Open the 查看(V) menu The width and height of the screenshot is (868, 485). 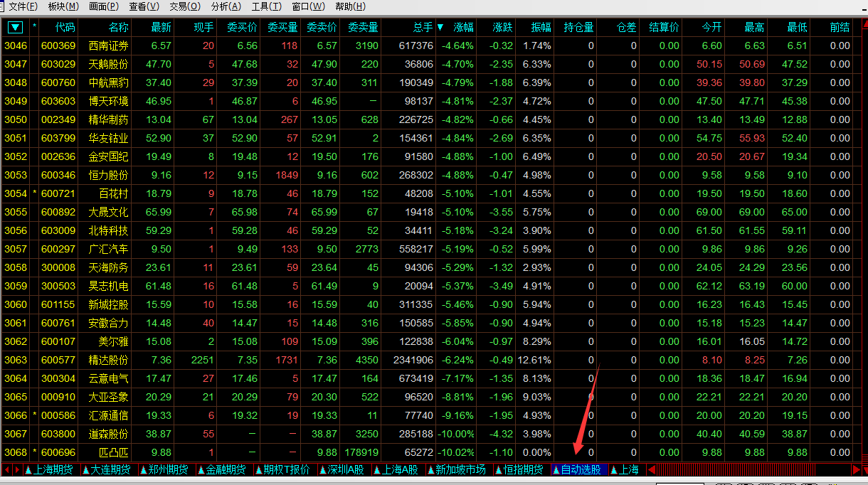click(144, 6)
